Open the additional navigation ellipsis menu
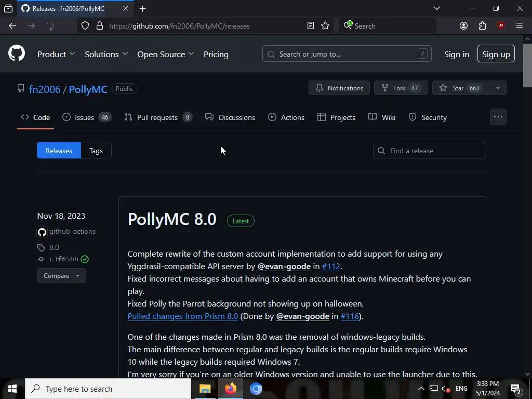 pyautogui.click(x=498, y=117)
